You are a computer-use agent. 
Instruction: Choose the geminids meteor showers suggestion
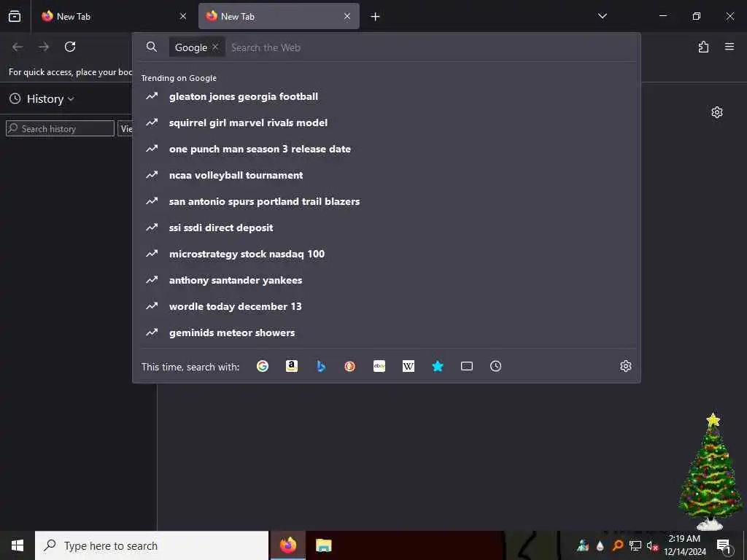click(x=388, y=332)
